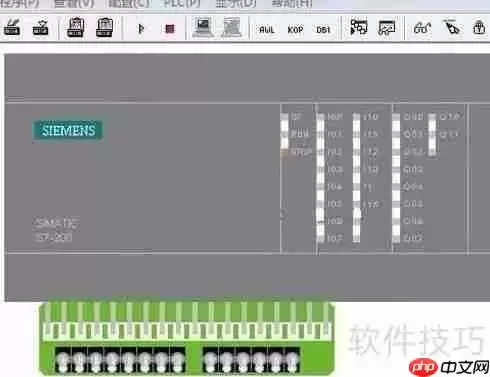Open the 配置(C) menu
Screen dimensions: 490x377
tap(129, 4)
